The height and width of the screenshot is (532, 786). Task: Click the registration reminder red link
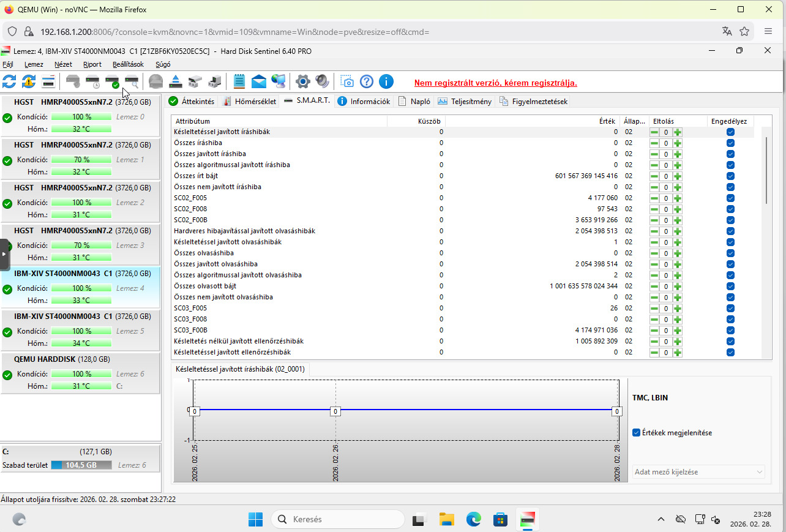[x=495, y=83]
